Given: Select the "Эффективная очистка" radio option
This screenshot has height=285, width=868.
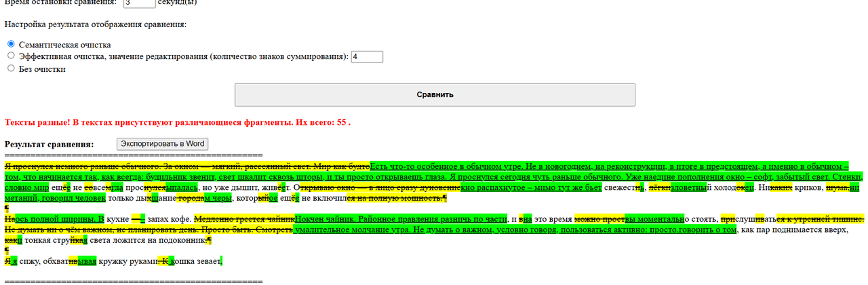Looking at the screenshot, I should pyautogui.click(x=10, y=56).
